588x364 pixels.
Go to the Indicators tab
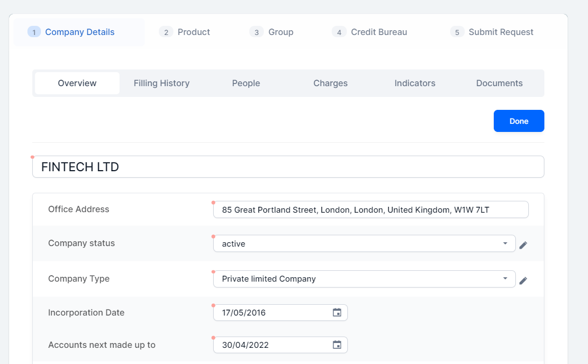(x=415, y=83)
